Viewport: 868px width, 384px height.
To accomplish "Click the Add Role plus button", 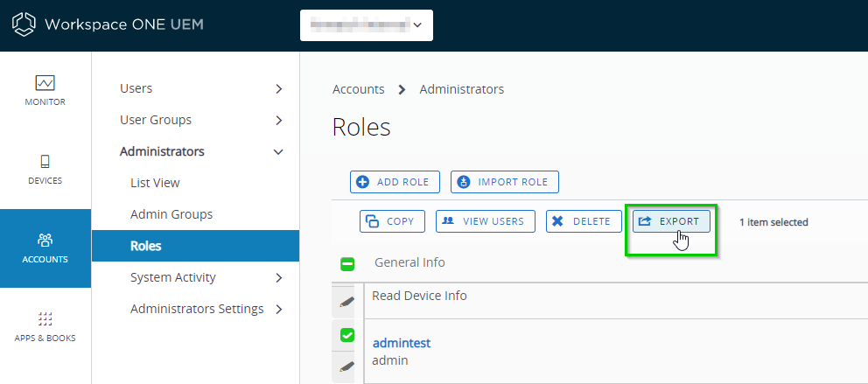I will 395,182.
